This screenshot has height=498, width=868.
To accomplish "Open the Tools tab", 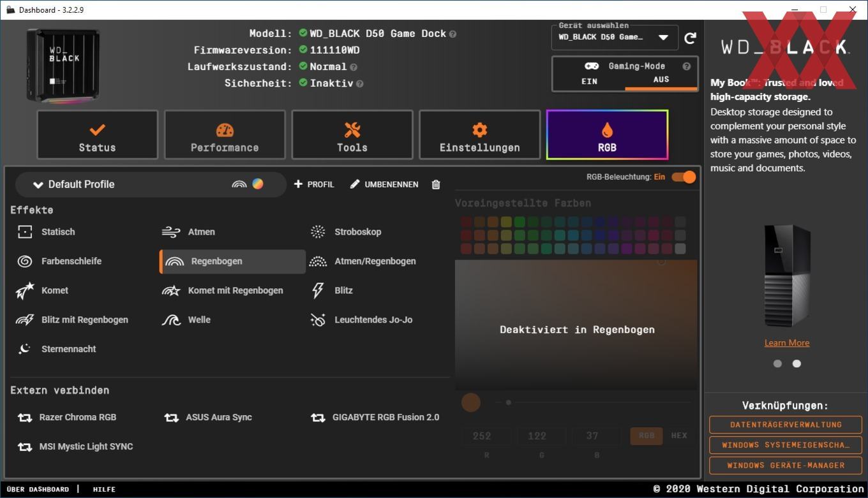I will point(352,135).
